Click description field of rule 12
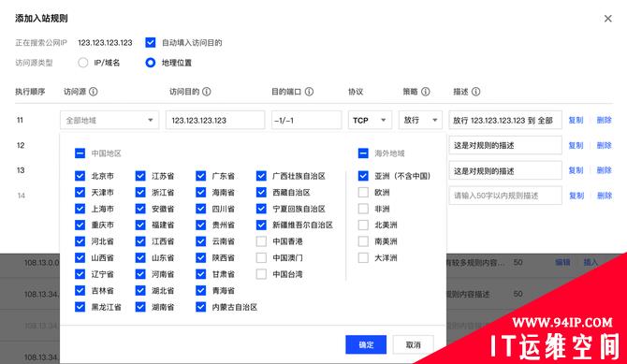Viewport: 627px width, 364px height. click(505, 145)
